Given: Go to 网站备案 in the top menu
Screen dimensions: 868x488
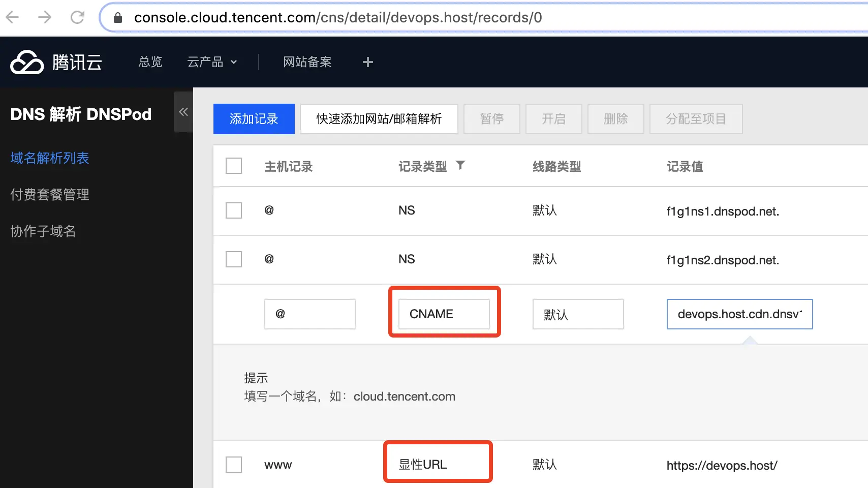Looking at the screenshot, I should pos(307,62).
